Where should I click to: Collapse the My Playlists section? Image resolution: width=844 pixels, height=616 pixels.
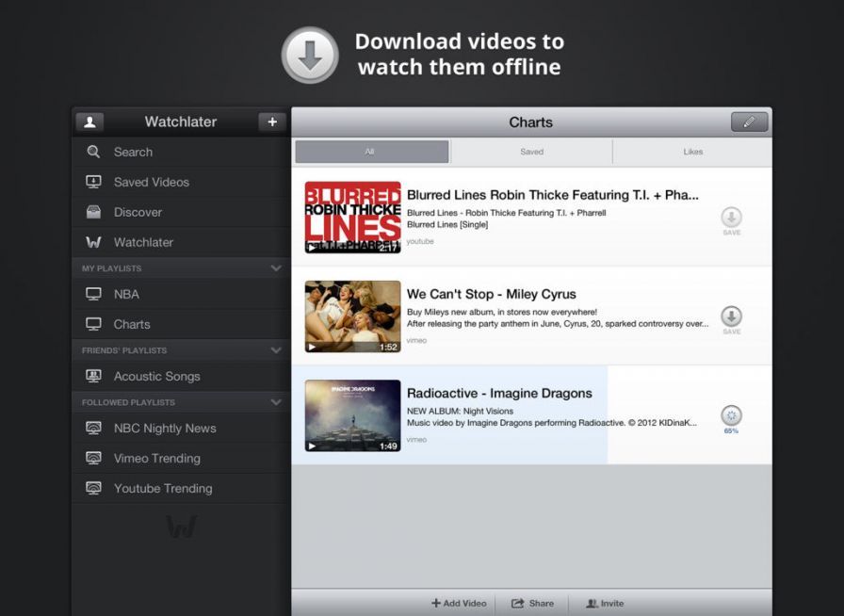pos(277,267)
